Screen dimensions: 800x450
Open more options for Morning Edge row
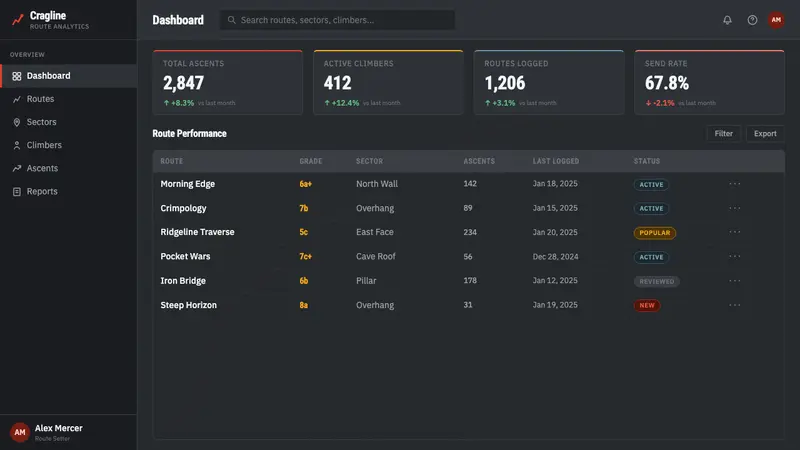click(x=735, y=184)
